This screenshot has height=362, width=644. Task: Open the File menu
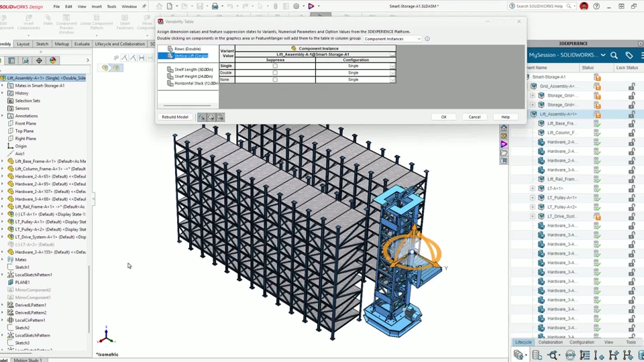click(x=56, y=7)
